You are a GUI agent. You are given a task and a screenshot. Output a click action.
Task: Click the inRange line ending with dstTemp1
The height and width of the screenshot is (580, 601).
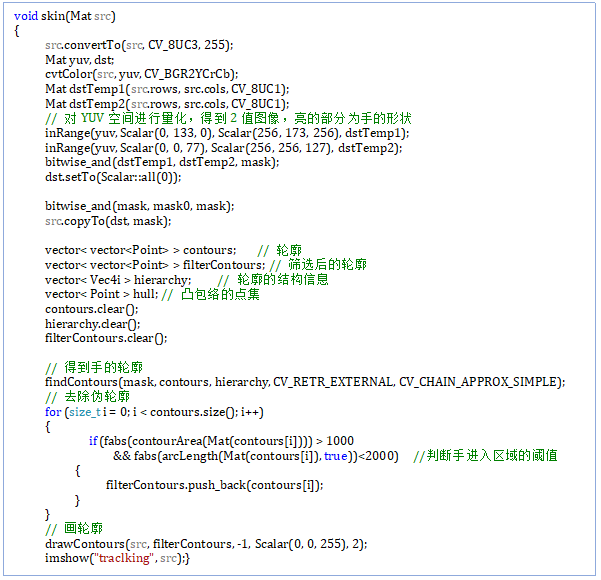click(x=227, y=133)
